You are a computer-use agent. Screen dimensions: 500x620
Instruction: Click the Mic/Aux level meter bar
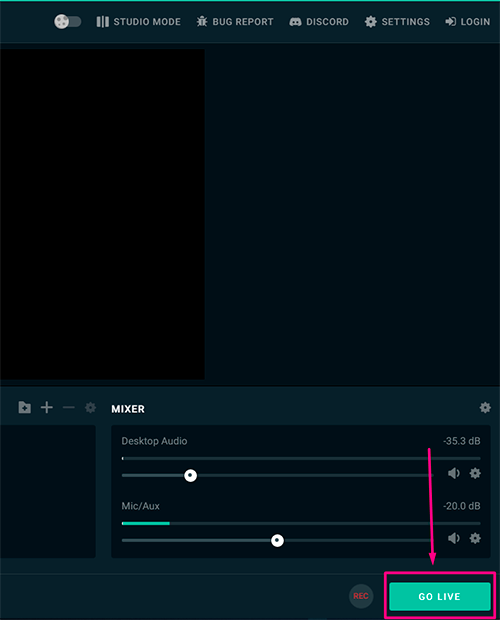click(x=301, y=524)
